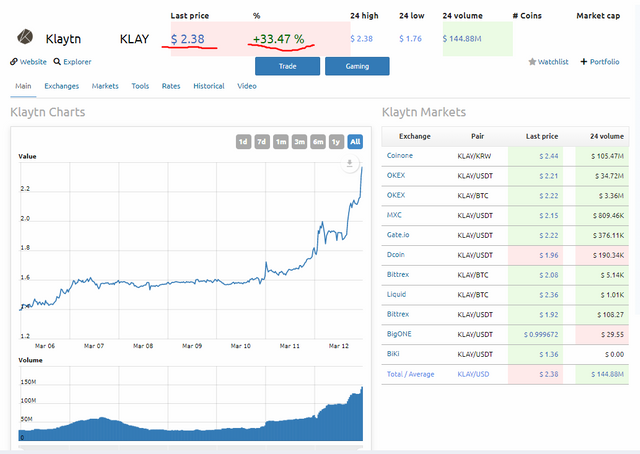Add Klaytn to Portfolio
640x454 pixels.
pos(604,62)
